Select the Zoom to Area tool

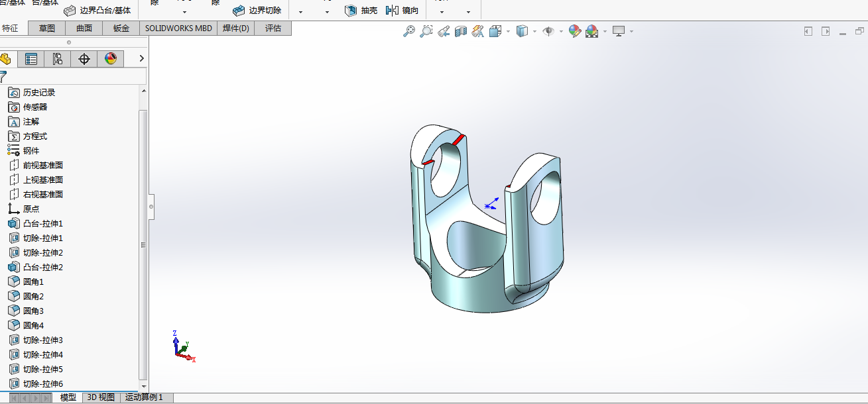[426, 30]
